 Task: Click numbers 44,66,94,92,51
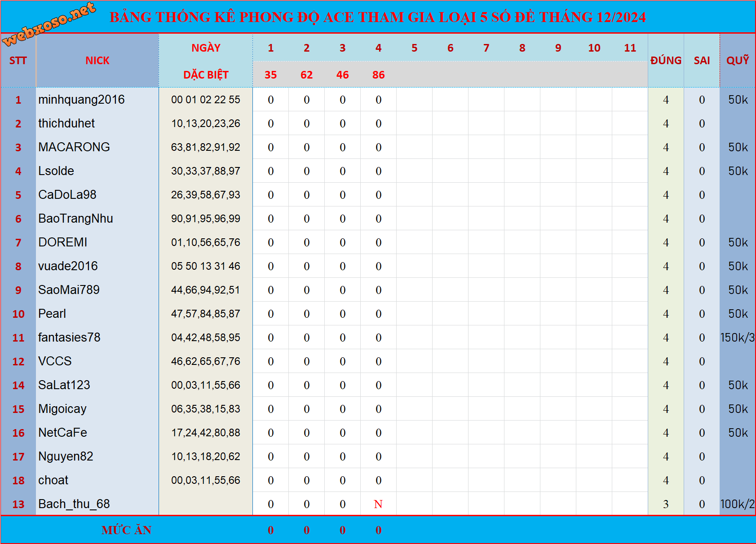pyautogui.click(x=206, y=290)
